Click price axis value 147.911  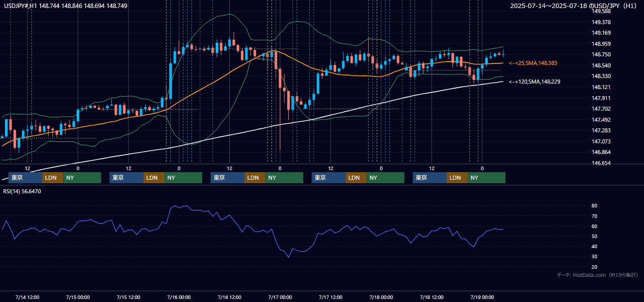[x=601, y=98]
